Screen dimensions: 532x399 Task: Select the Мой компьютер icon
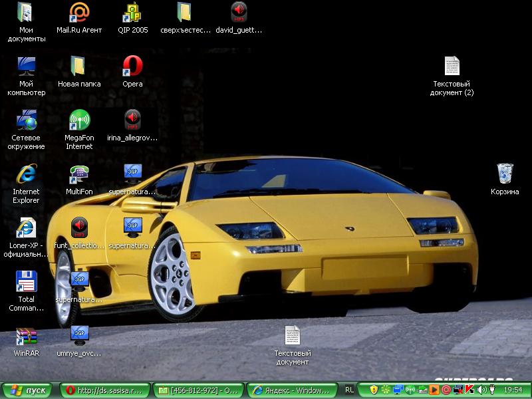(26, 66)
